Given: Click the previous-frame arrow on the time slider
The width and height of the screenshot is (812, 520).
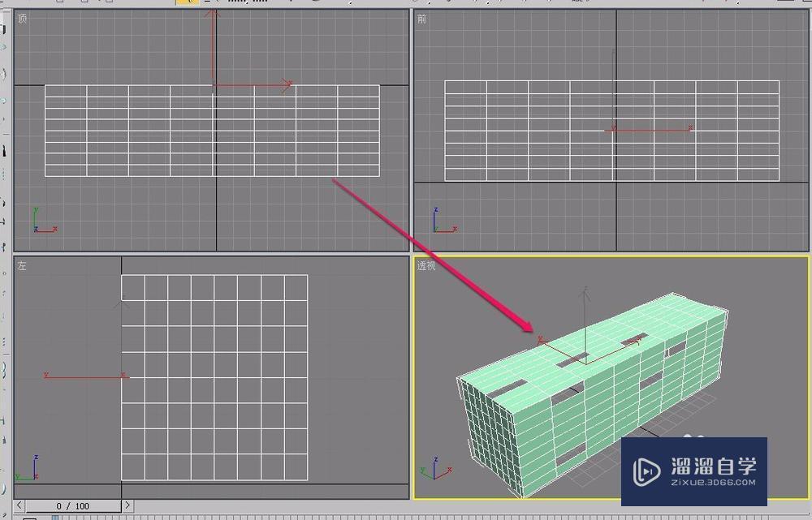Looking at the screenshot, I should pyautogui.click(x=21, y=505).
